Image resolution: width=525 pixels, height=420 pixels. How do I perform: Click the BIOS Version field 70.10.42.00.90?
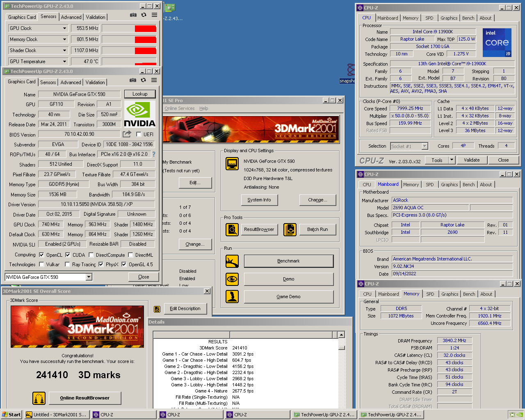pyautogui.click(x=79, y=134)
